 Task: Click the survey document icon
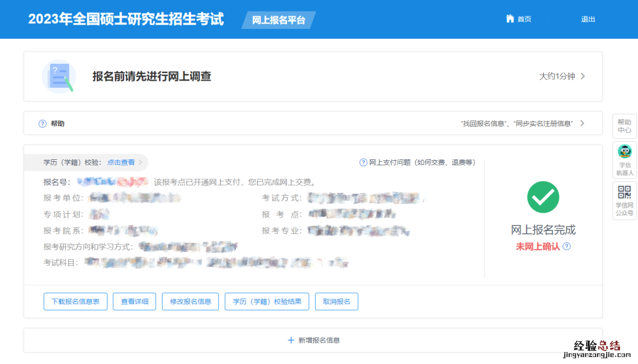(x=59, y=77)
